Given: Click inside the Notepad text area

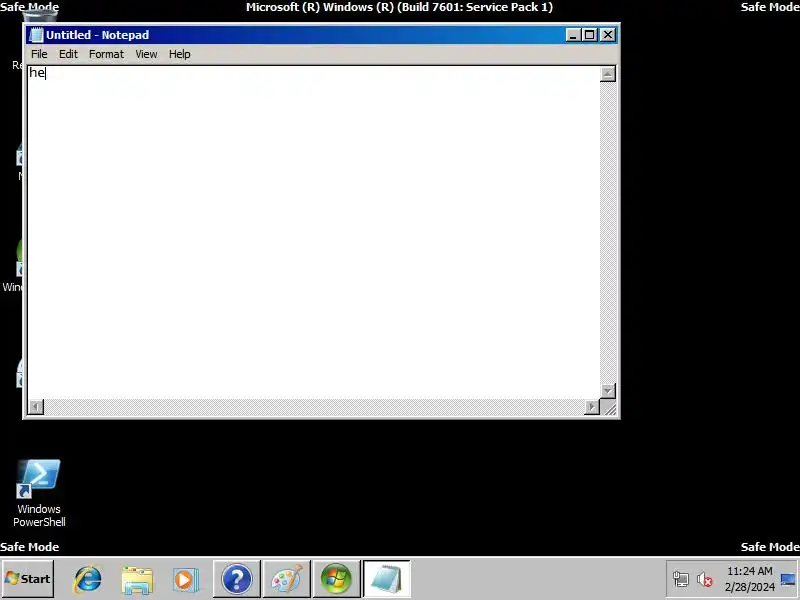Looking at the screenshot, I should click(313, 232).
